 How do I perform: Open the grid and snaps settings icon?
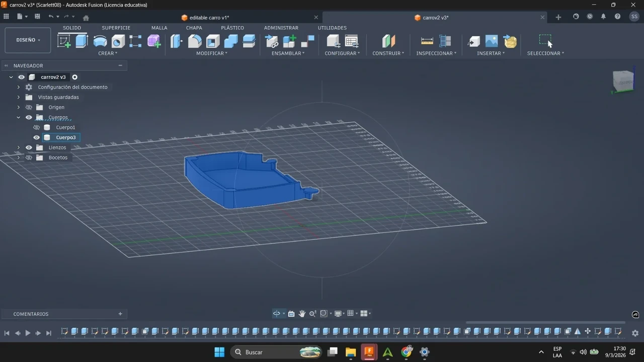(x=351, y=313)
